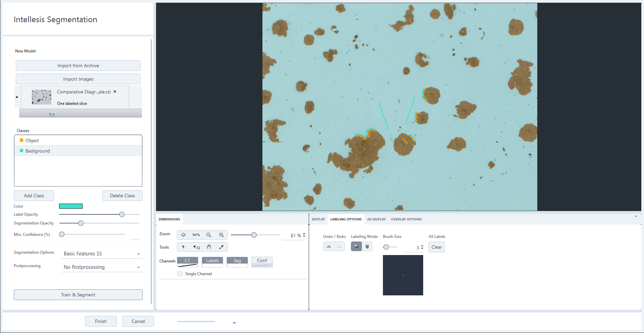Zoom in with the magnifier plus icon
Image resolution: width=644 pixels, height=333 pixels.
coord(221,235)
